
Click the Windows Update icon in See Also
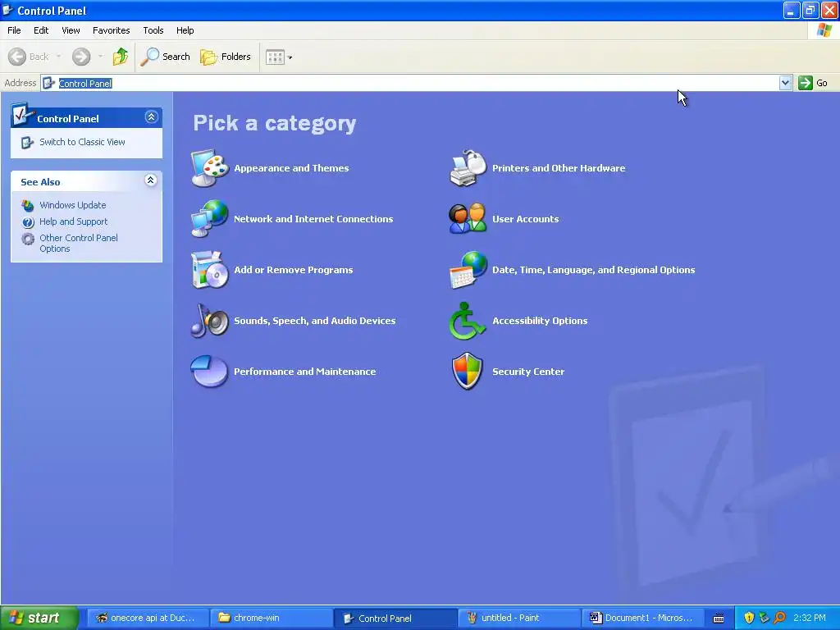point(28,206)
